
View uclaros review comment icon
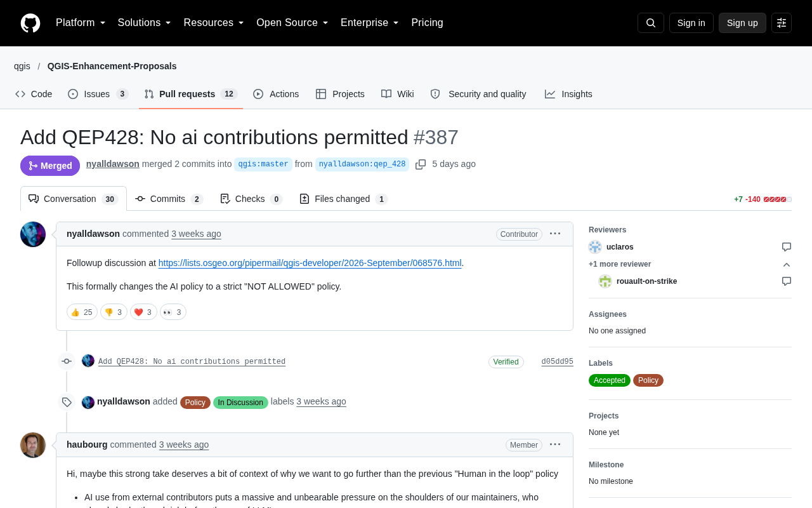tap(787, 247)
